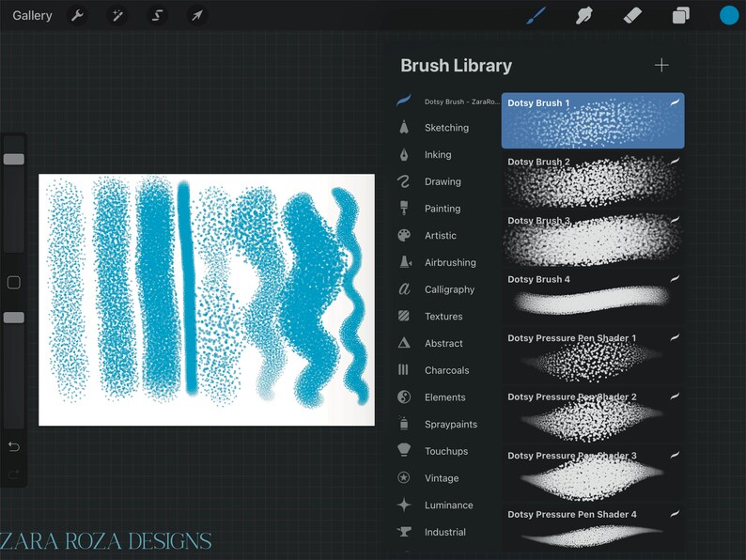Select Dotsy Pressure Pen Shader 1
Image resolution: width=746 pixels, height=560 pixels.
(593, 356)
